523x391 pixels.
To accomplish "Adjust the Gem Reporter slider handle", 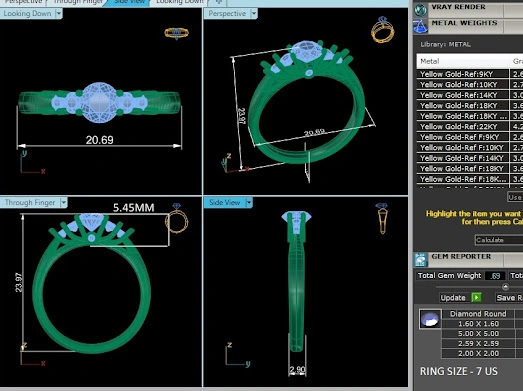I will (x=505, y=287).
